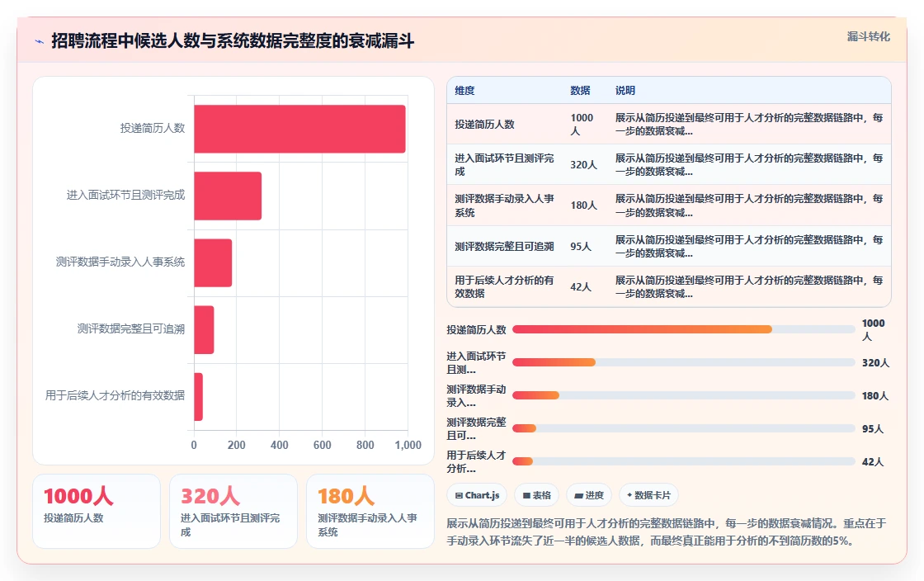This screenshot has width=924, height=581.
Task: Open the 320人 stat card
Action: click(233, 511)
